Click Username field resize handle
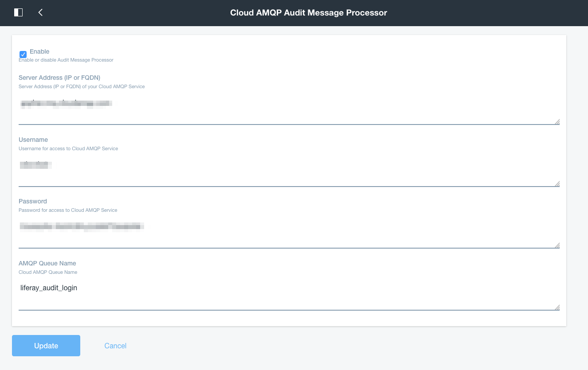 point(557,184)
